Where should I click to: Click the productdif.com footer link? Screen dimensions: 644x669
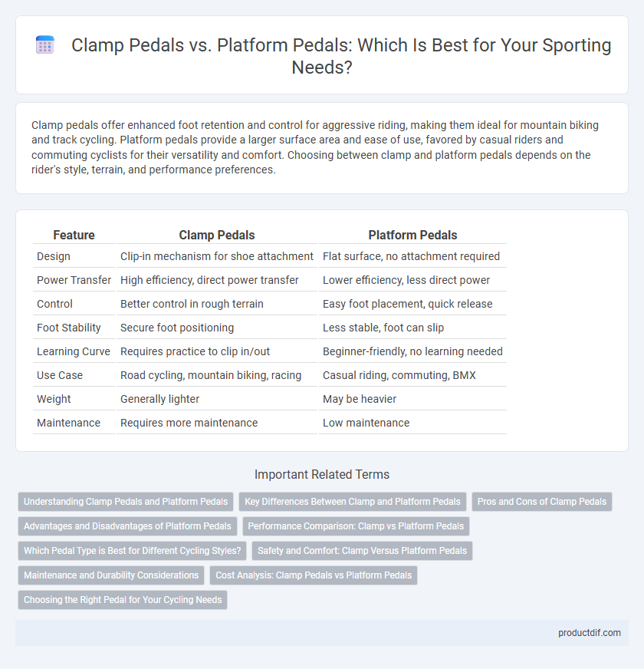tap(590, 633)
